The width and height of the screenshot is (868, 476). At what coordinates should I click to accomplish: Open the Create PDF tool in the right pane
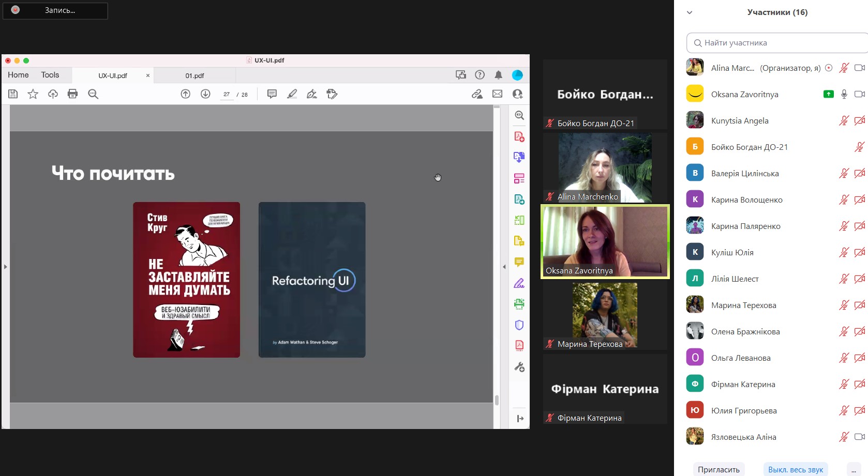pyautogui.click(x=519, y=136)
